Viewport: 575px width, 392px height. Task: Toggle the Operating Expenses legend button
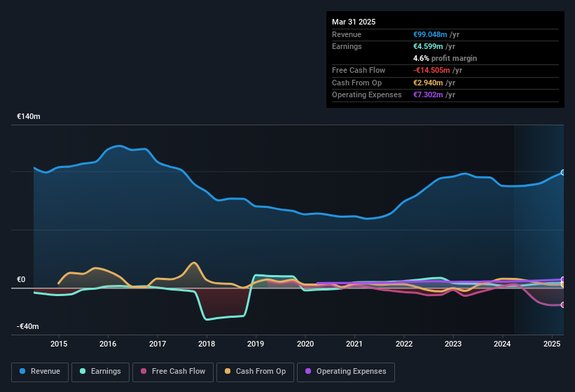[x=346, y=372]
